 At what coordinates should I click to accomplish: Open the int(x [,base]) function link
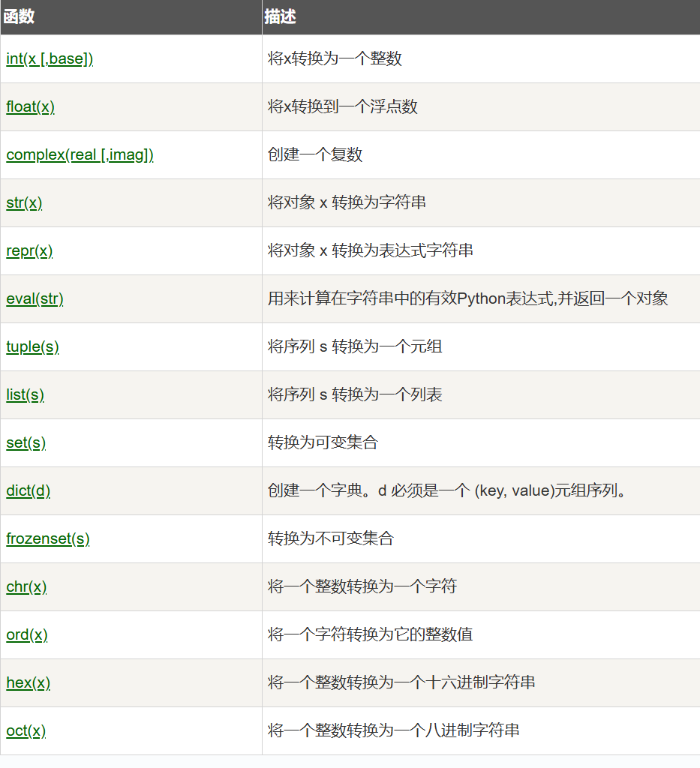click(50, 59)
